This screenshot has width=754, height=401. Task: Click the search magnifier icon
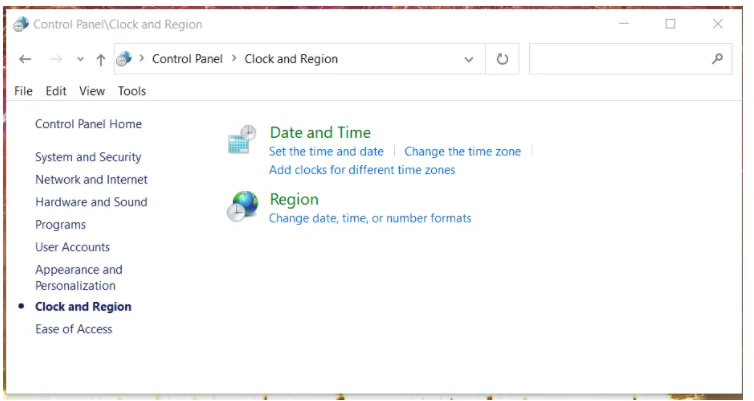pyautogui.click(x=716, y=59)
